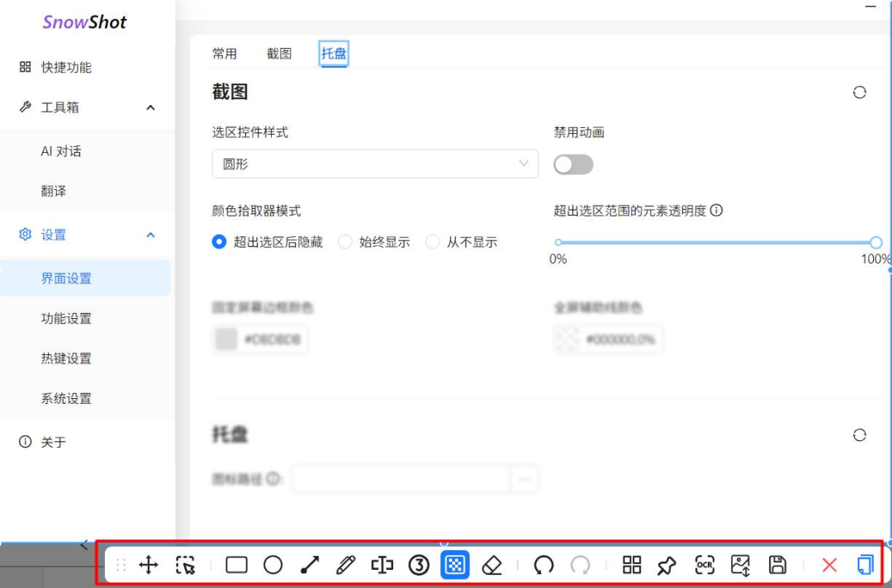The width and height of the screenshot is (892, 588).
Task: Disable the 禁用动画 switch
Action: pyautogui.click(x=573, y=164)
